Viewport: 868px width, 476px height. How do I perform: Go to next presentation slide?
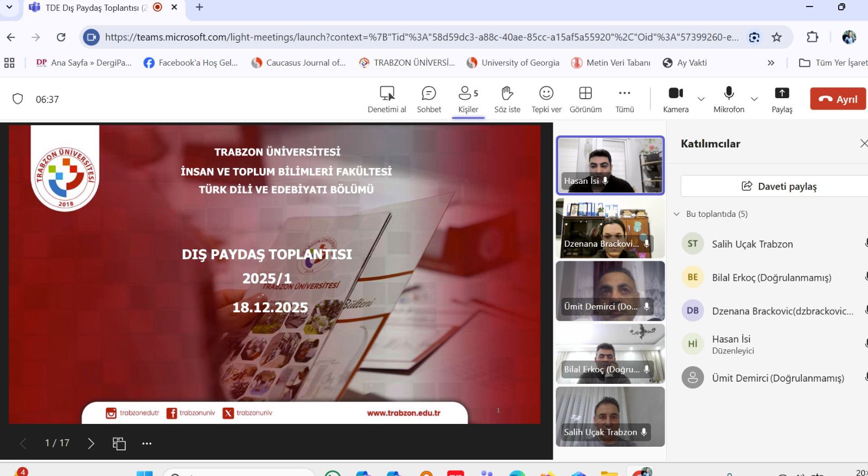[91, 443]
